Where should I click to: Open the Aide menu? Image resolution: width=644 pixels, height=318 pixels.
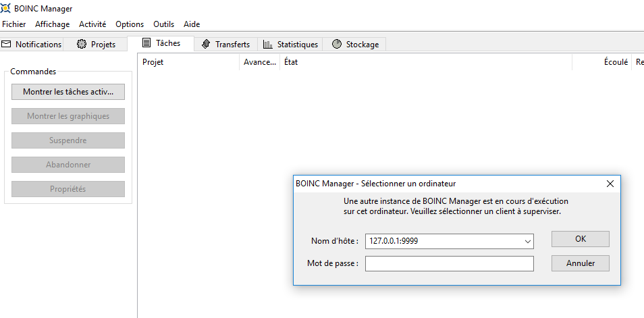click(192, 24)
